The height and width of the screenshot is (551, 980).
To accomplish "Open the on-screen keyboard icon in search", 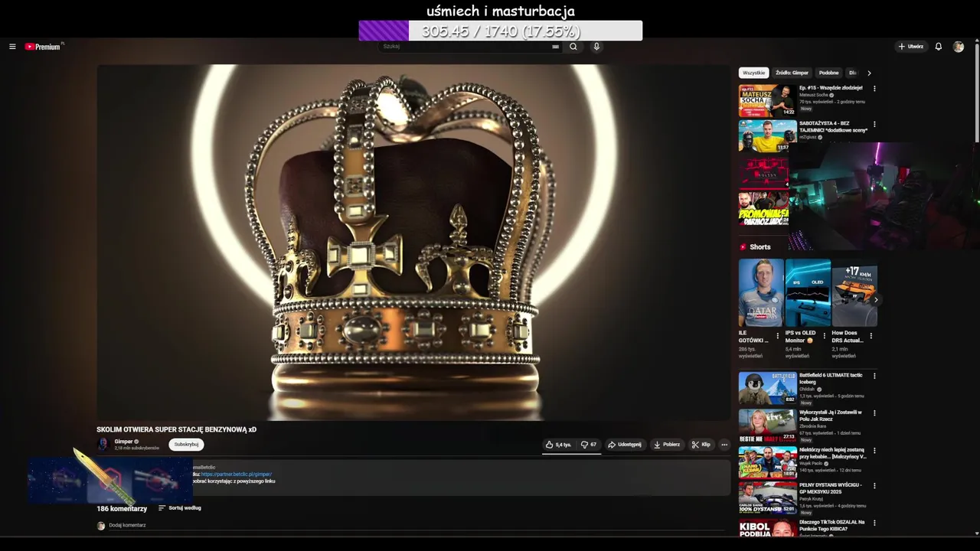I will coord(555,47).
